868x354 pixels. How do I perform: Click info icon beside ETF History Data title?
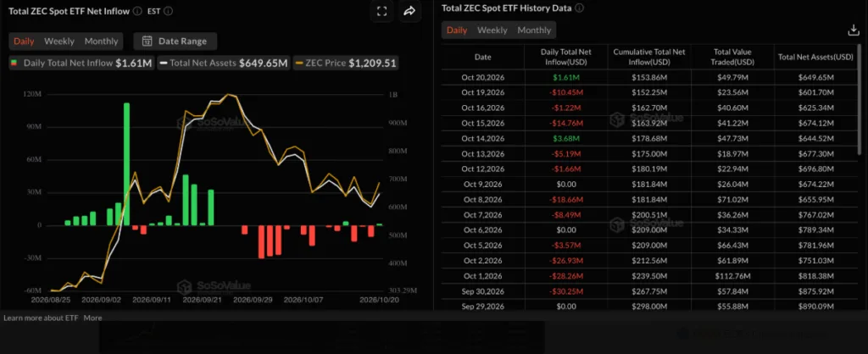pyautogui.click(x=579, y=8)
